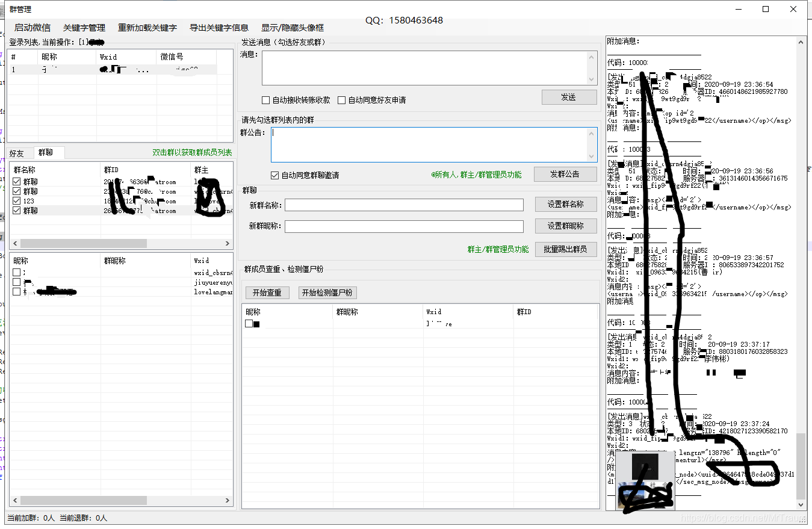
Task: Click the log panel vertical scrollbar thumb
Action: 800,465
